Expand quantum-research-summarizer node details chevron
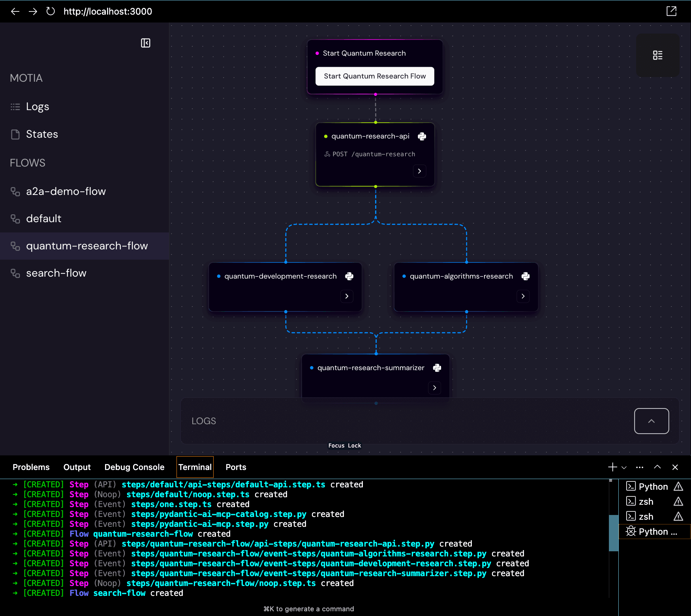691x616 pixels. click(434, 388)
